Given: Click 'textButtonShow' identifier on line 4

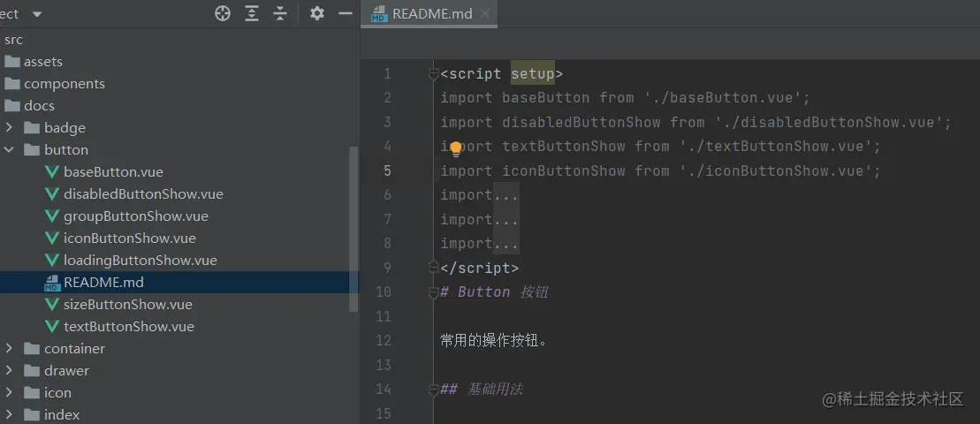Looking at the screenshot, I should point(563,147).
